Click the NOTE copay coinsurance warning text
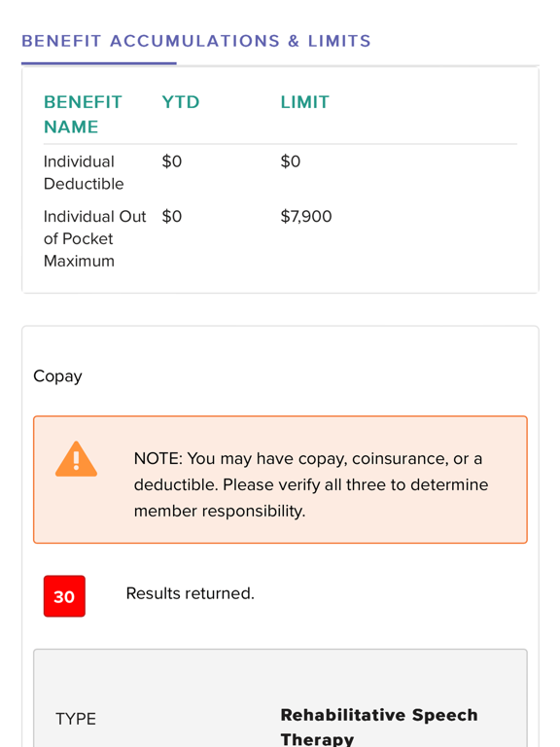The image size is (560, 747). [x=311, y=484]
